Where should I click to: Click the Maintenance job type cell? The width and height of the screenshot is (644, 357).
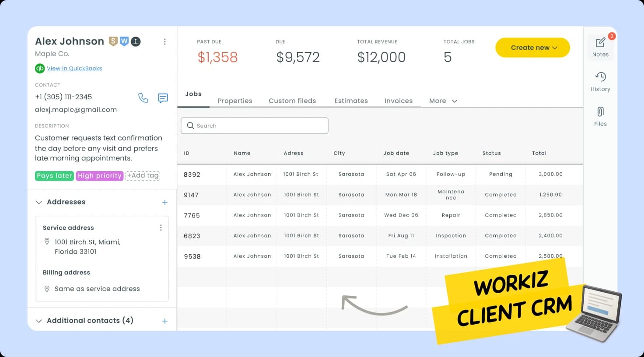tap(451, 195)
